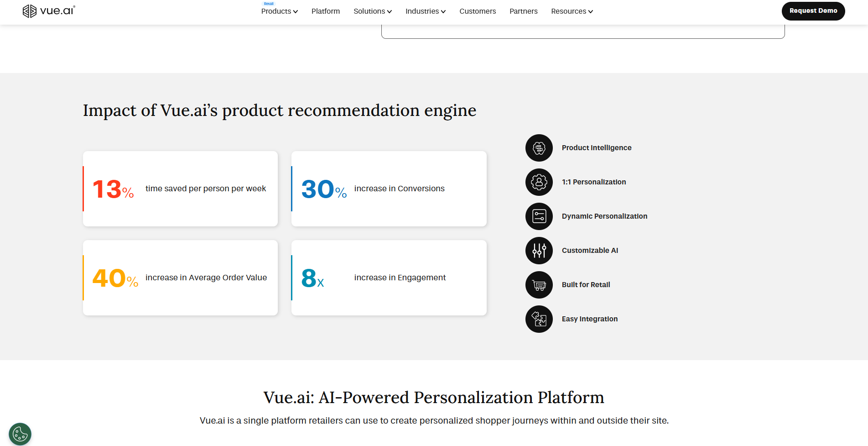This screenshot has width=868, height=446.
Task: Open the Solutions dropdown menu
Action: click(372, 11)
